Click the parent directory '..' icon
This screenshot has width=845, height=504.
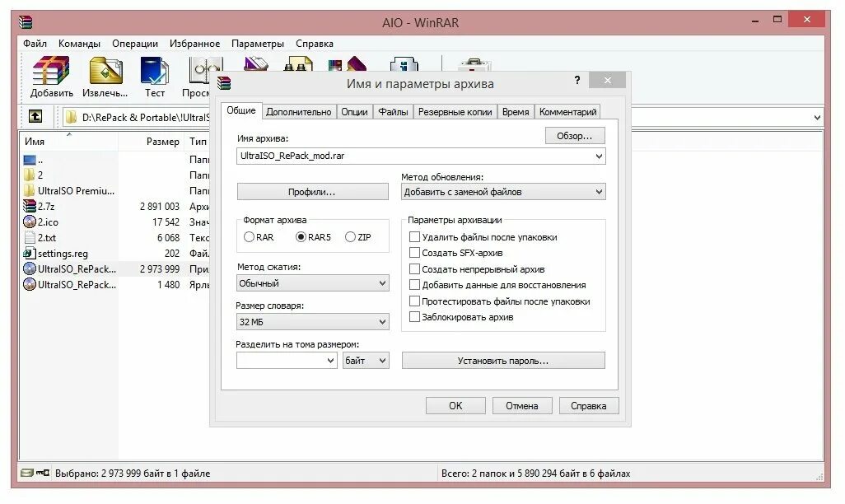29,160
